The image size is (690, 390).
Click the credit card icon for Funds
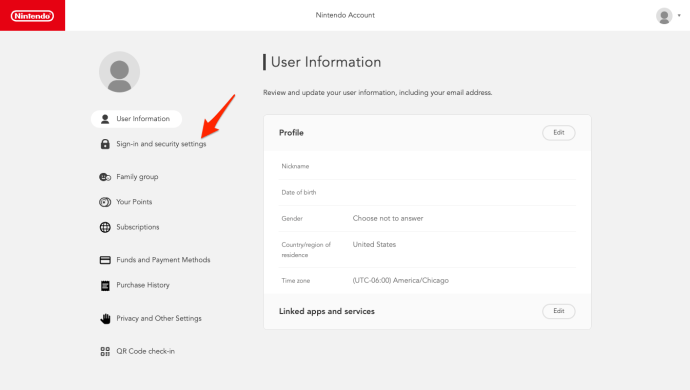pos(105,260)
